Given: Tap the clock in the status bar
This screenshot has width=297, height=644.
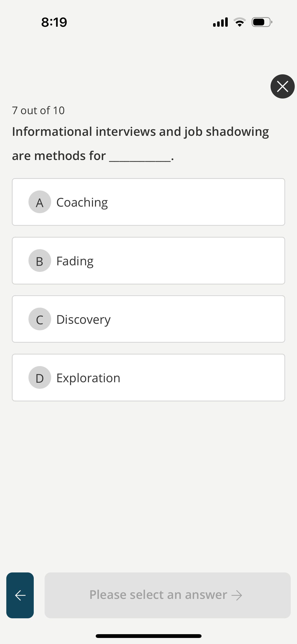Looking at the screenshot, I should (54, 22).
